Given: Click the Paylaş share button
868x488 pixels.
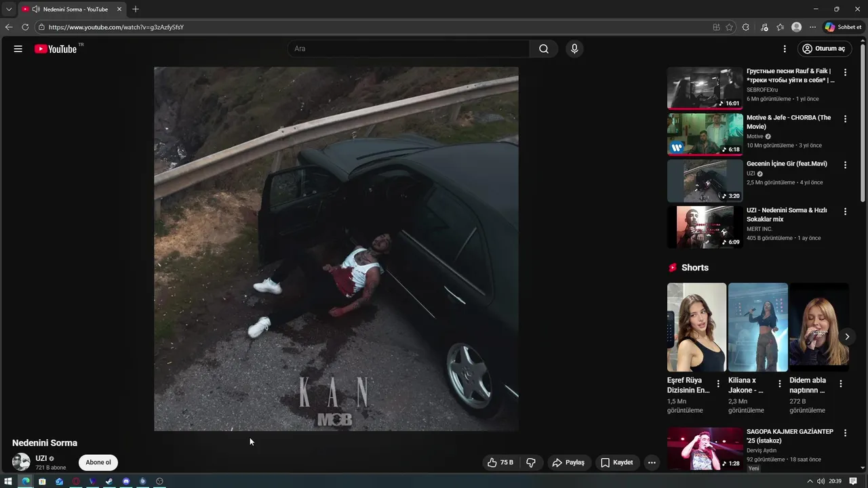Looking at the screenshot, I should [x=568, y=462].
